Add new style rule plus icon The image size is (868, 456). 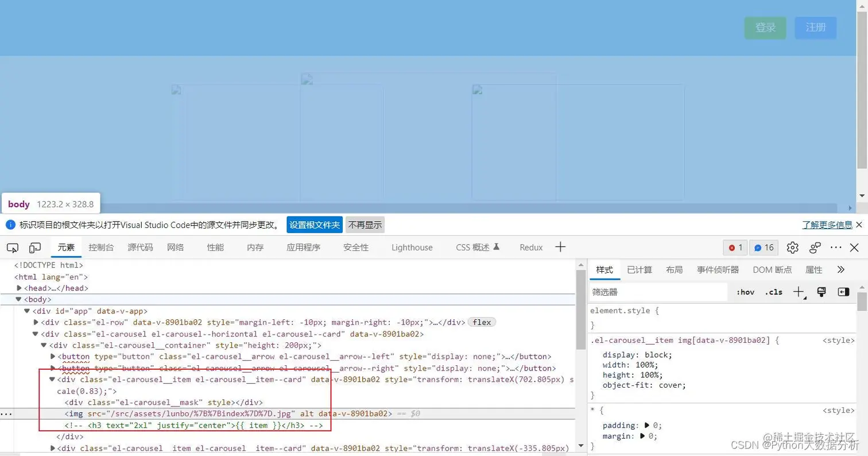click(799, 292)
